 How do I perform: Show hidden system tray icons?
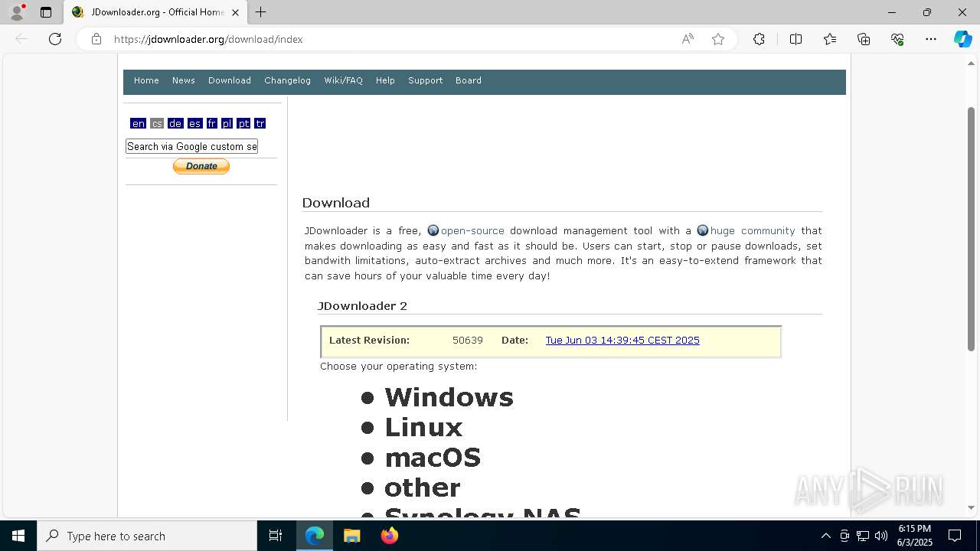click(825, 536)
